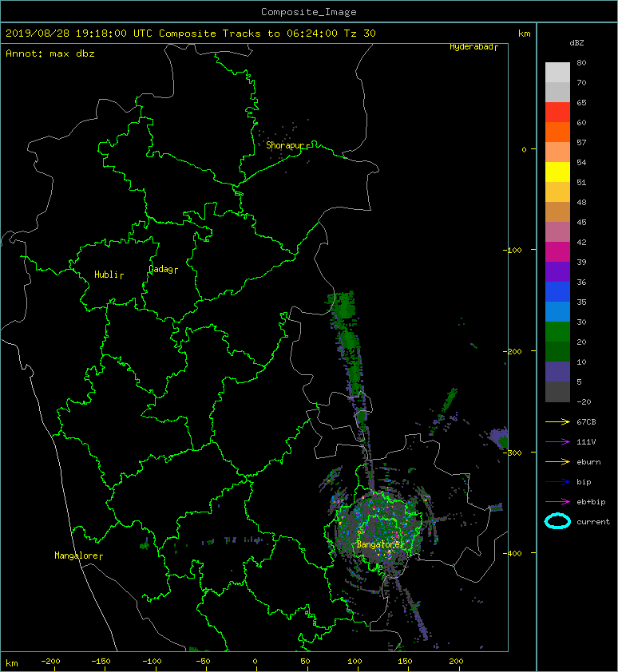Click the purple arrow beside 111V
618x672 pixels.
click(x=557, y=442)
